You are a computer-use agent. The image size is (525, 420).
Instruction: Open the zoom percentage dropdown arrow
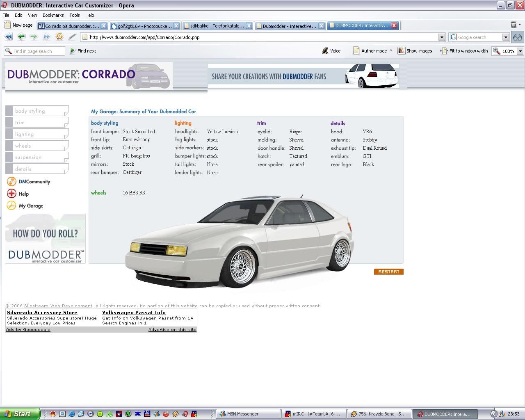click(x=520, y=51)
